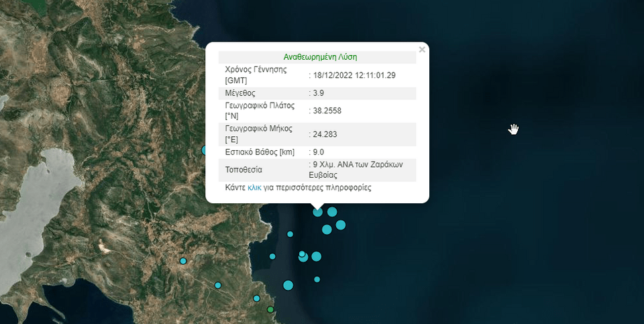Image resolution: width=644 pixels, height=324 pixels.
Task: Click the green earthquake marker on the coast
Action: point(270,310)
